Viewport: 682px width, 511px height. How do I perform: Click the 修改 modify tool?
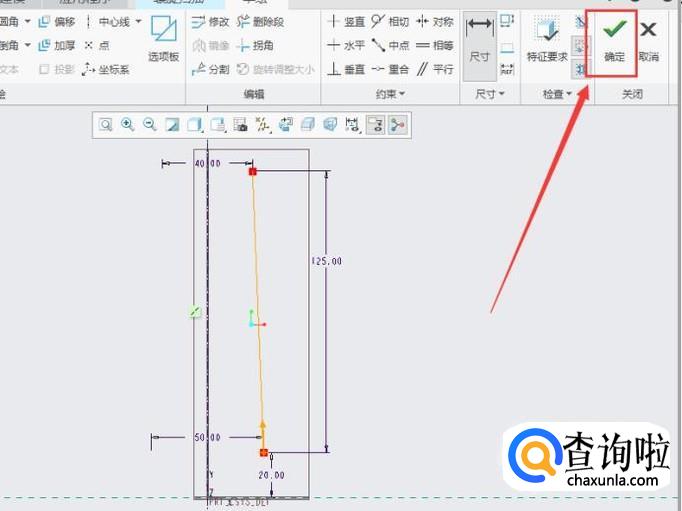click(x=211, y=21)
